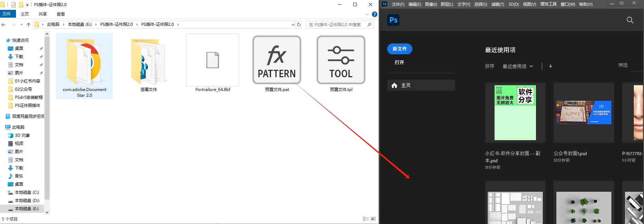Image resolution: width=644 pixels, height=224 pixels.
Task: Click the Explorer help question mark icon
Action: tap(375, 14)
